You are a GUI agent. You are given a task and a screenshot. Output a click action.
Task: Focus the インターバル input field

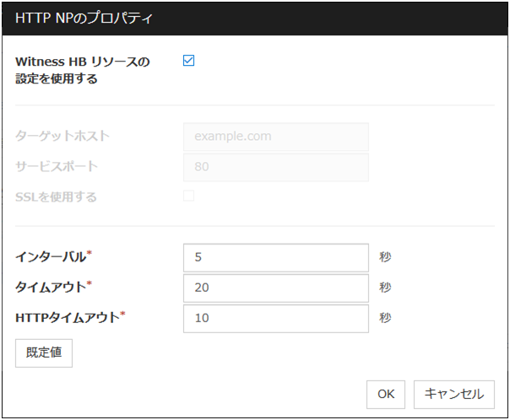pos(275,257)
